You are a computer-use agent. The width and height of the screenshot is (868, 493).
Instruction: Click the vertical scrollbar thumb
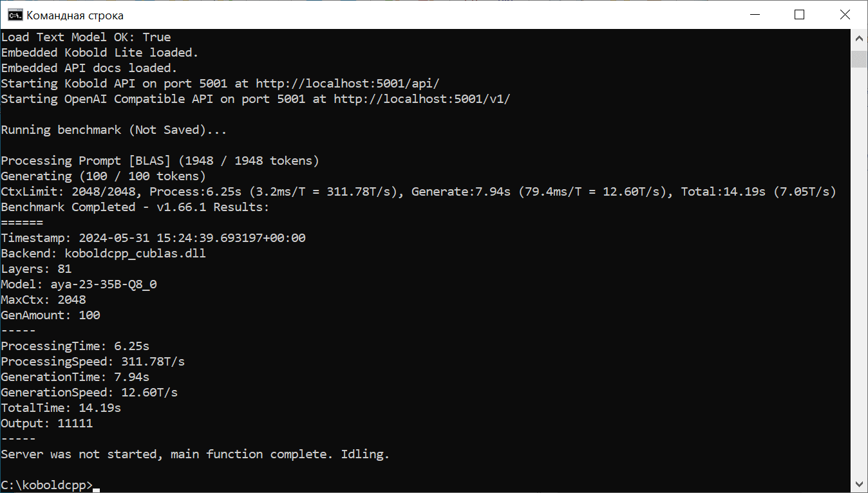859,59
